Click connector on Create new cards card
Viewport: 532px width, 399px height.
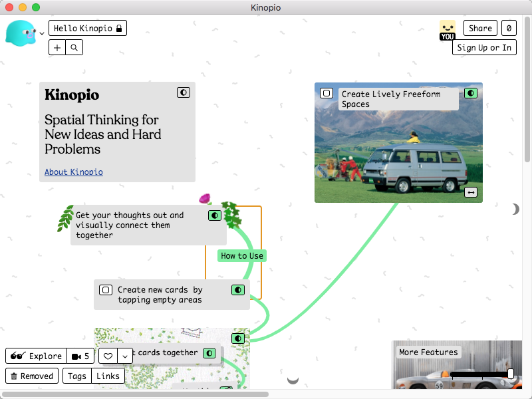[238, 290]
